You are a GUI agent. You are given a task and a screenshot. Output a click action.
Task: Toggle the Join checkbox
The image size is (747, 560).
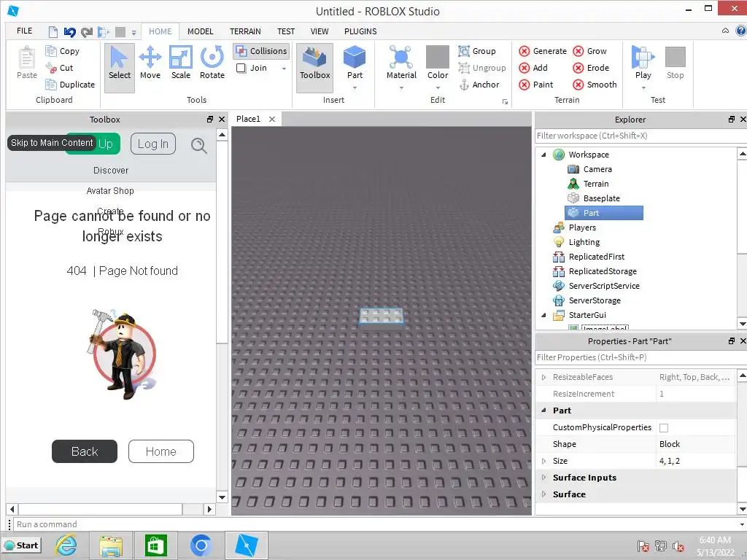pyautogui.click(x=241, y=68)
